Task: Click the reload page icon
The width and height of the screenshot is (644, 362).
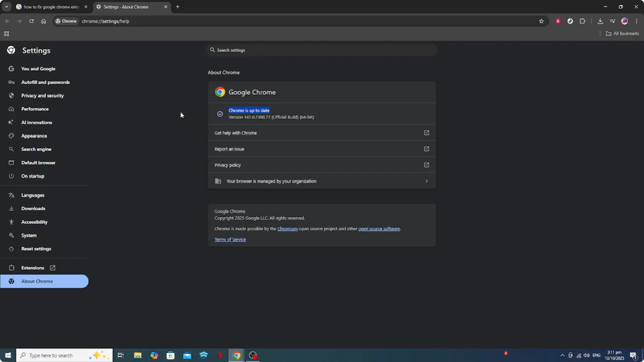Action: pos(31,21)
